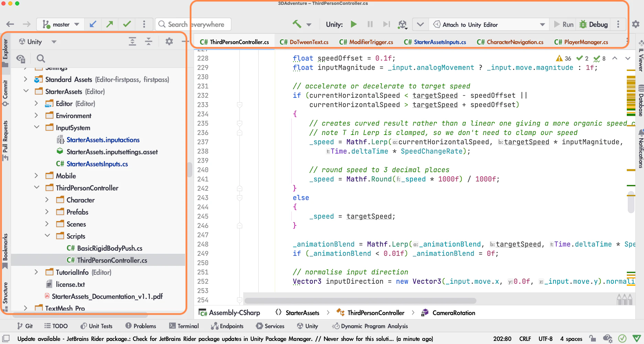Screen dimensions: 644x344
Task: Open the IL Viewer tool window
Action: [x=641, y=56]
